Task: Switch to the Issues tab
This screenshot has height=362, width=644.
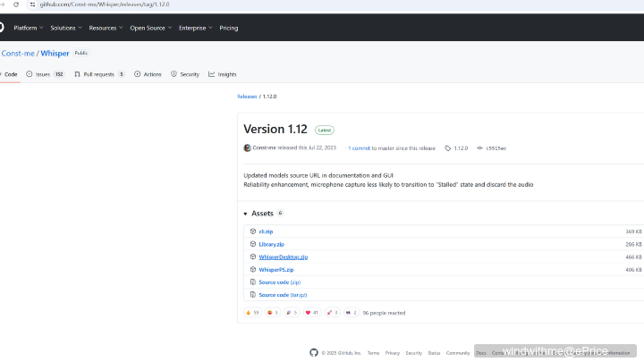Action: click(45, 74)
